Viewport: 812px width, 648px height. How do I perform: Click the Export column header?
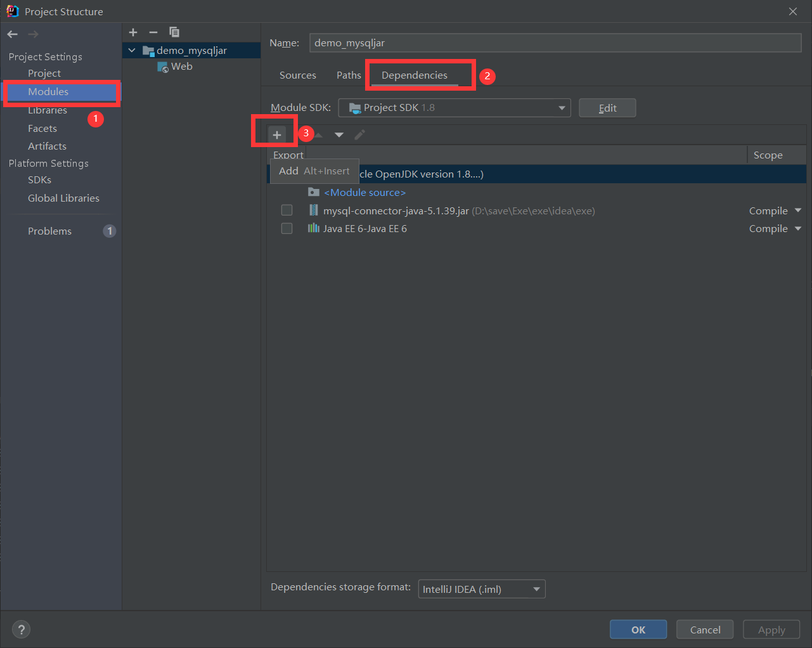pos(288,155)
